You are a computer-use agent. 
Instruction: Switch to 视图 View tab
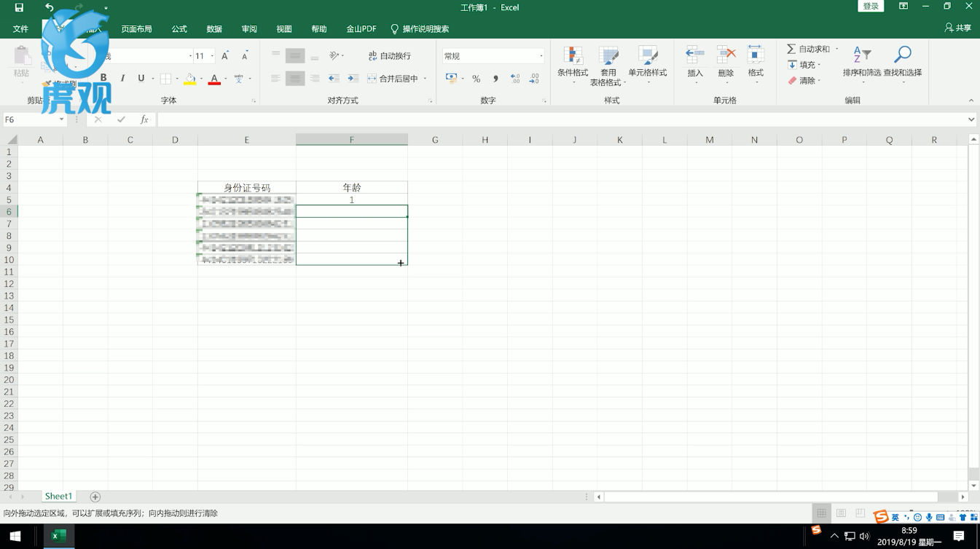pos(284,29)
